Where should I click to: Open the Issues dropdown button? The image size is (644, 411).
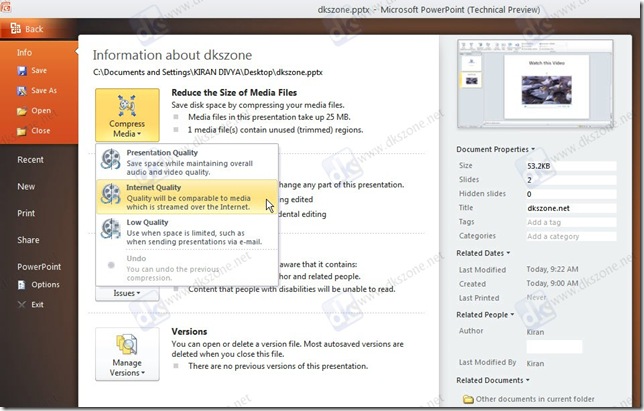pyautogui.click(x=127, y=293)
